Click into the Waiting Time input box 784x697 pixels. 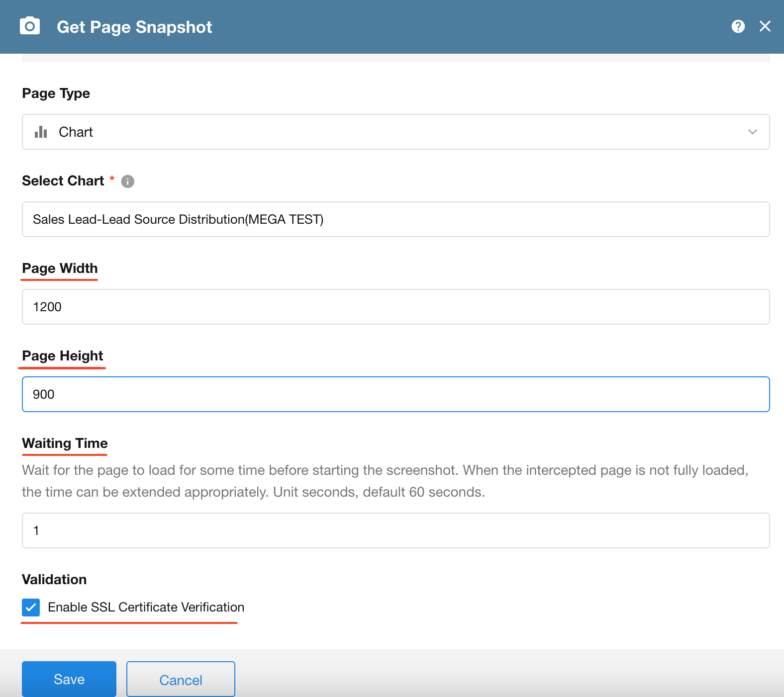click(x=395, y=530)
